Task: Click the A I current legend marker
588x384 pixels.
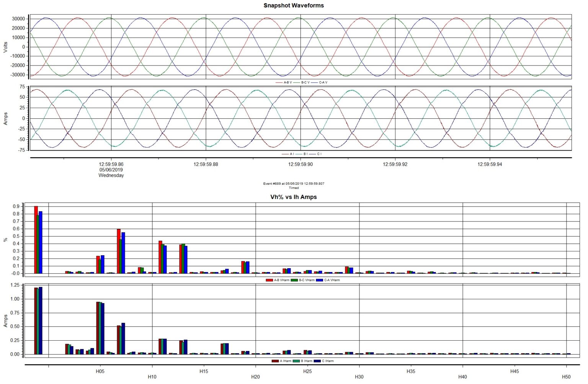Action: tap(285, 154)
